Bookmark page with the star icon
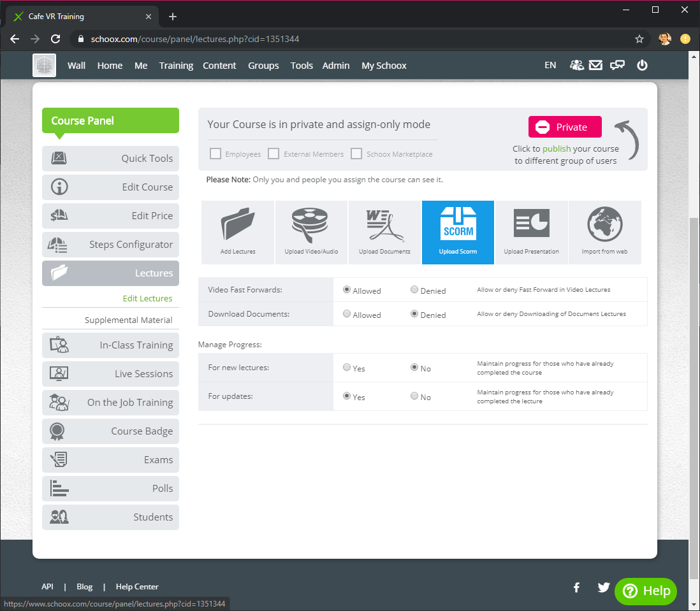Screen dimensions: 700x611 [x=639, y=40]
